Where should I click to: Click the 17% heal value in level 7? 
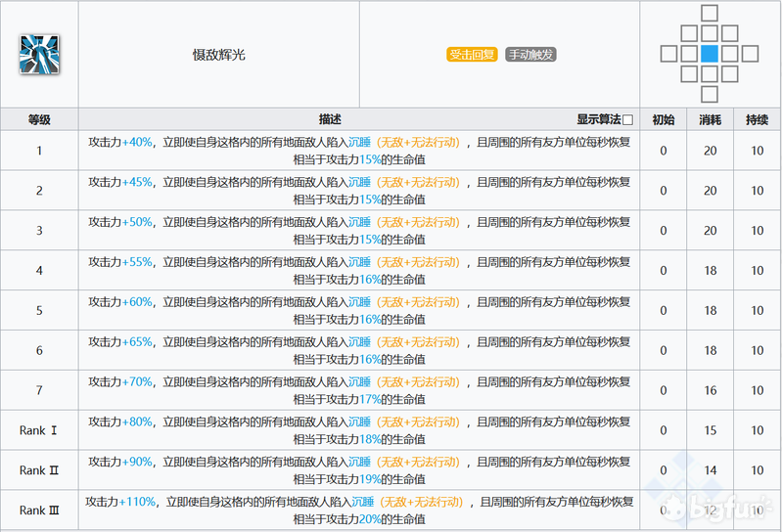click(370, 400)
